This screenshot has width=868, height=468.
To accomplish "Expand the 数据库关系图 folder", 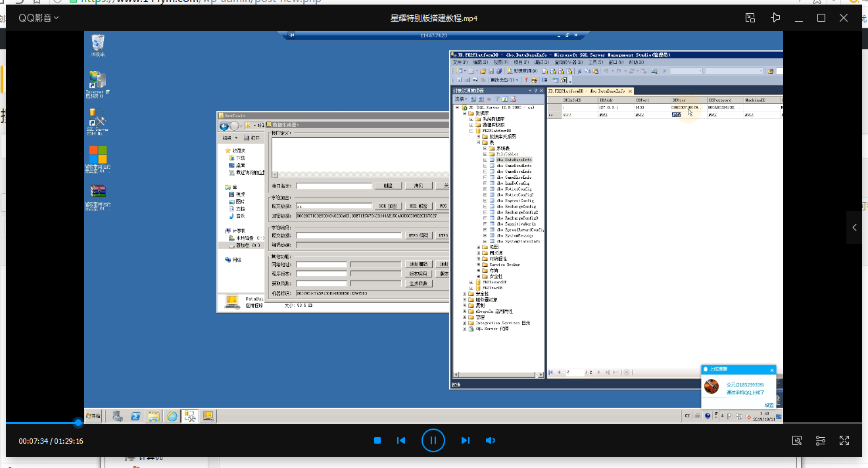I will [478, 136].
